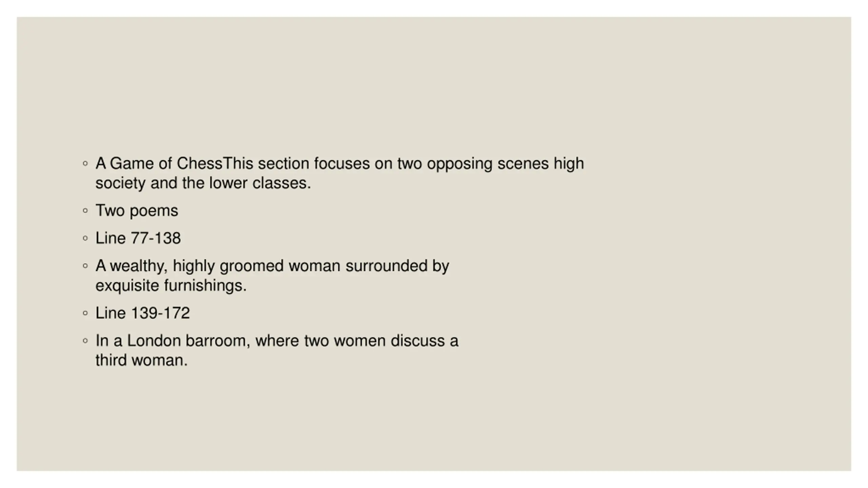Click the line 'third woman.'
This screenshot has width=868, height=488.
point(141,360)
